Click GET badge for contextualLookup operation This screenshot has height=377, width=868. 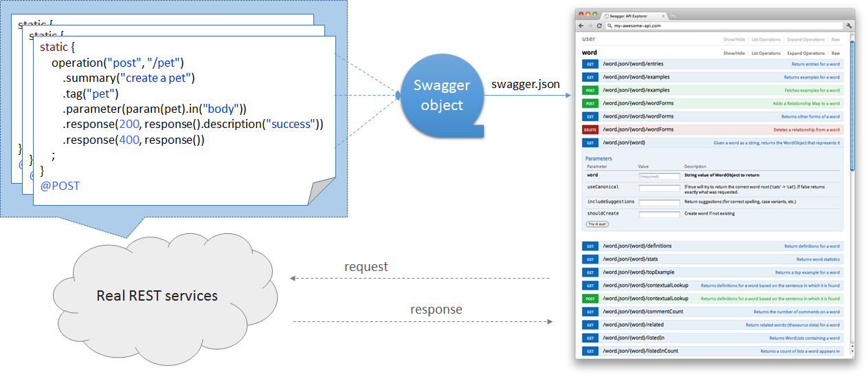590,286
